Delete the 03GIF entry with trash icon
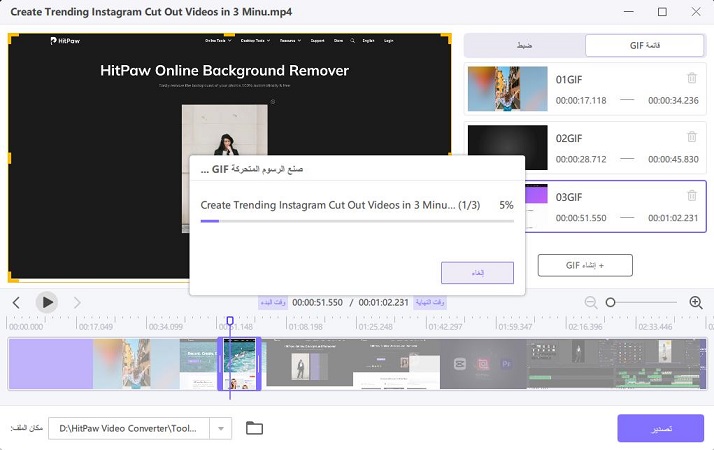 click(x=692, y=195)
